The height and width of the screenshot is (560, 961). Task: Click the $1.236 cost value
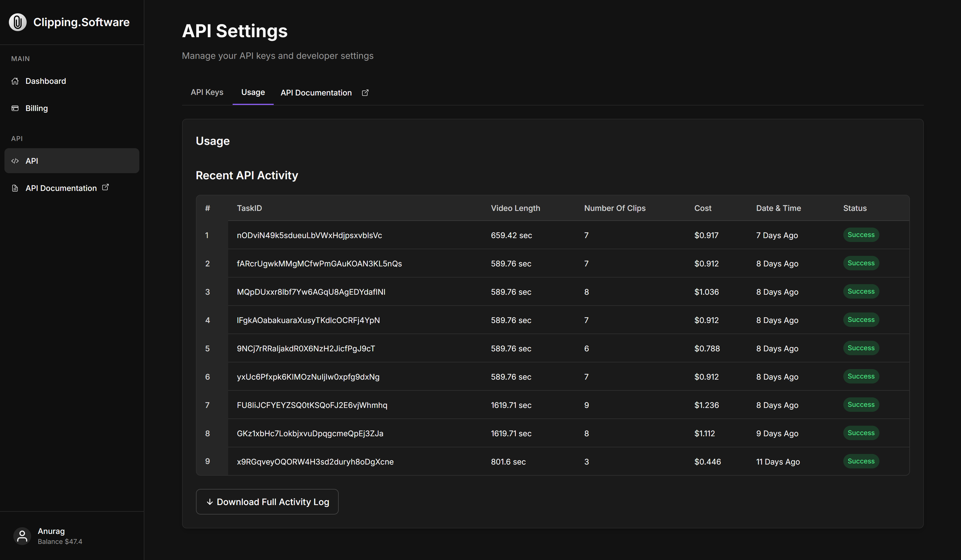coord(707,405)
